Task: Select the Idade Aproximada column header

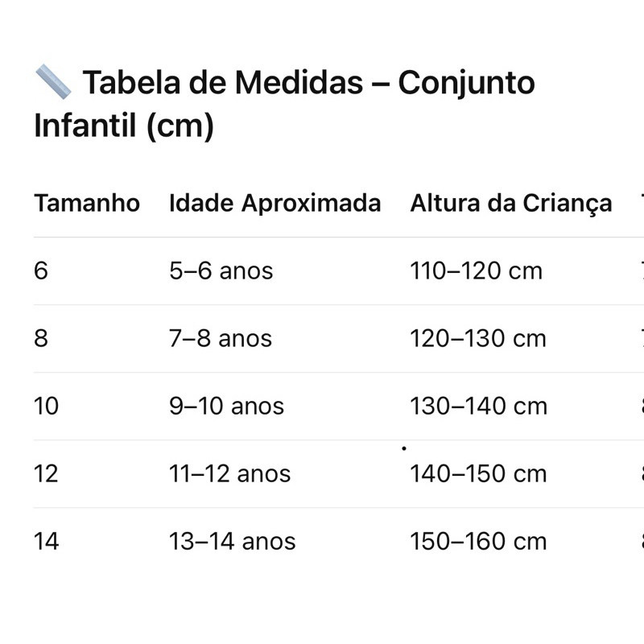Action: coord(275,203)
